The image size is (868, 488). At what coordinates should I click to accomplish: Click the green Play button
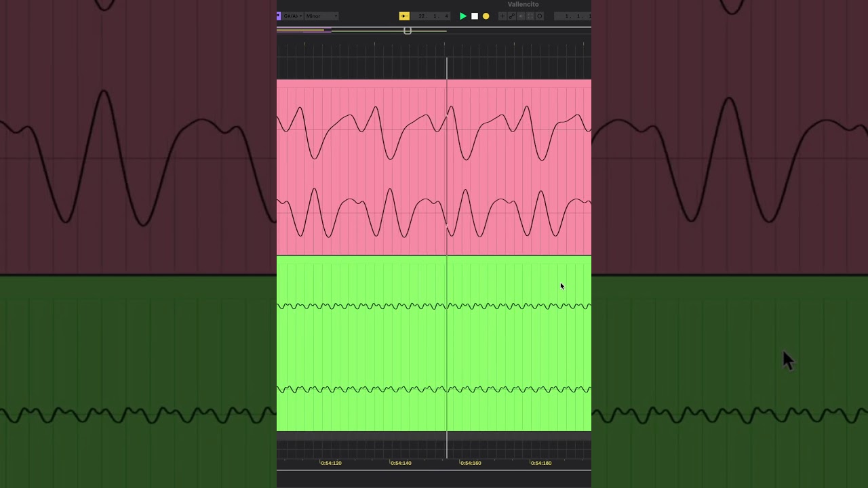point(463,16)
